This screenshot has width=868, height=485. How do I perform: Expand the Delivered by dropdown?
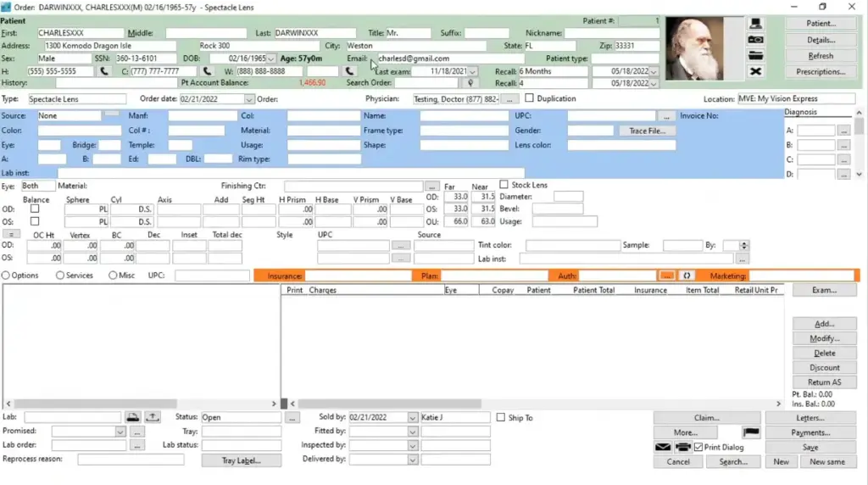pyautogui.click(x=413, y=460)
